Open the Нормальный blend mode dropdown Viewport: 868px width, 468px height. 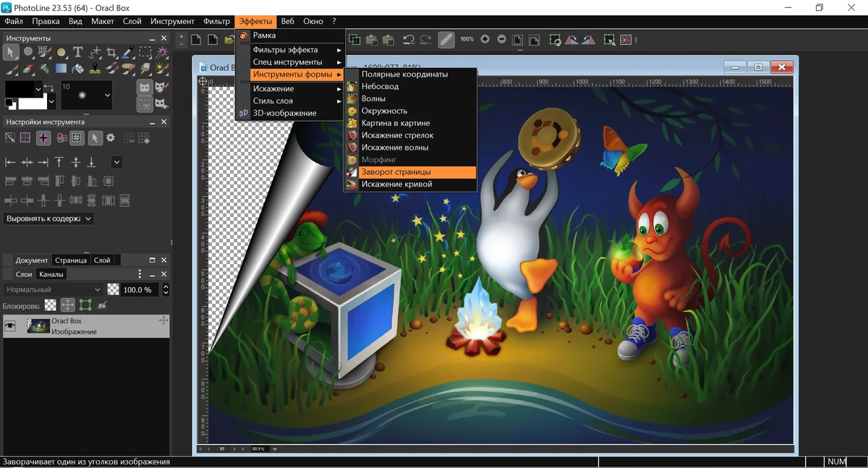tap(53, 289)
